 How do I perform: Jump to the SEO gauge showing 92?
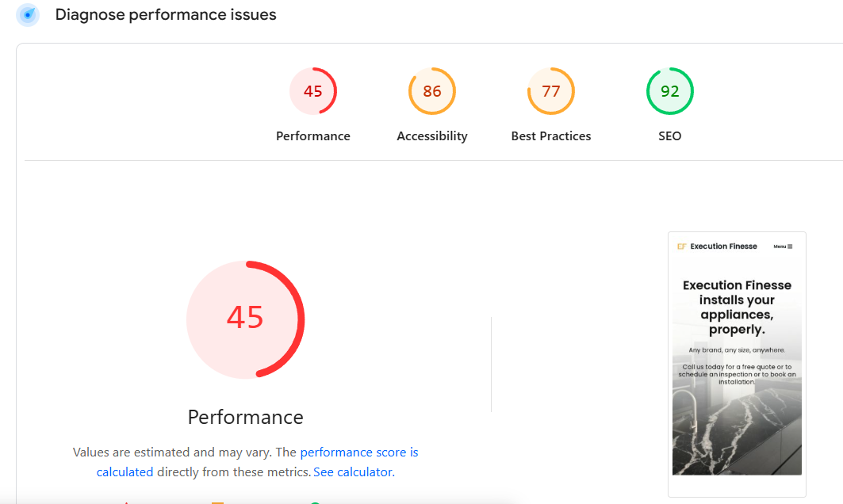tap(669, 91)
